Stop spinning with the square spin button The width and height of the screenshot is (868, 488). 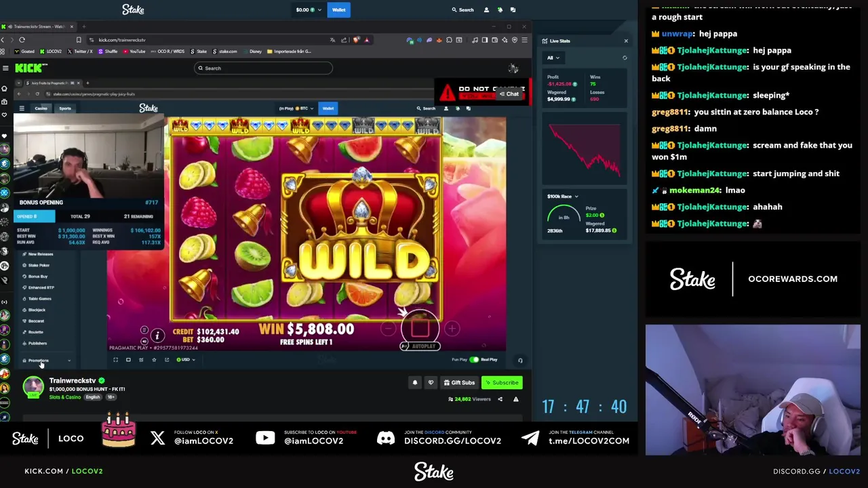click(420, 329)
